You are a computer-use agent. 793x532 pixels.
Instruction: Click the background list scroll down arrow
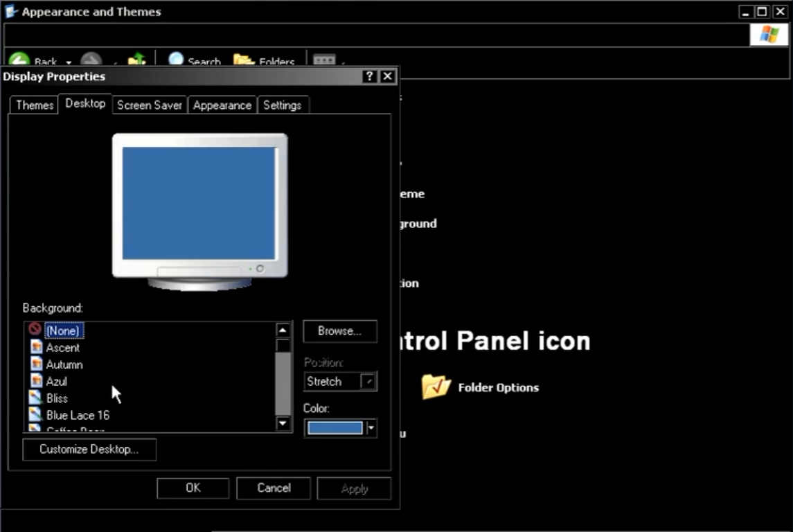point(283,423)
